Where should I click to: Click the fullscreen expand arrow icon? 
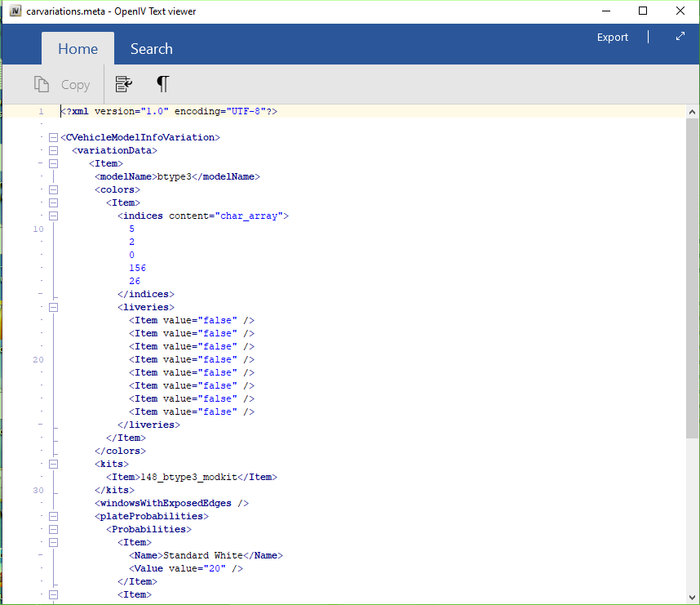pyautogui.click(x=680, y=37)
